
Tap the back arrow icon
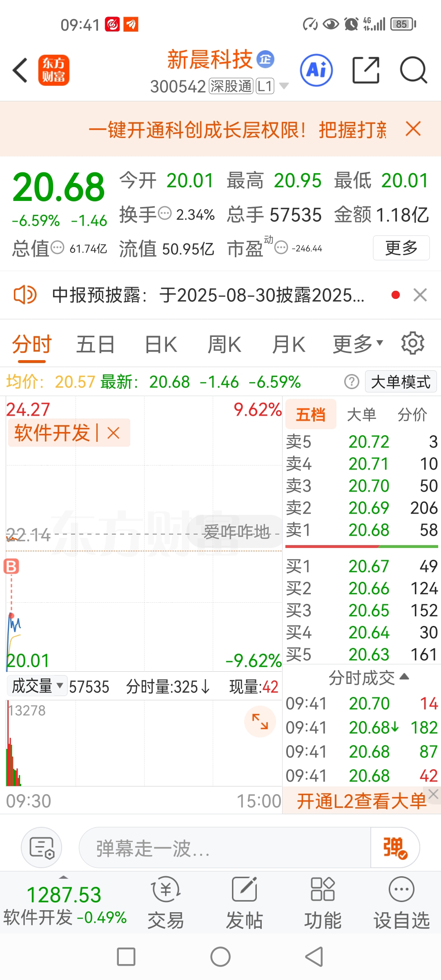click(20, 70)
